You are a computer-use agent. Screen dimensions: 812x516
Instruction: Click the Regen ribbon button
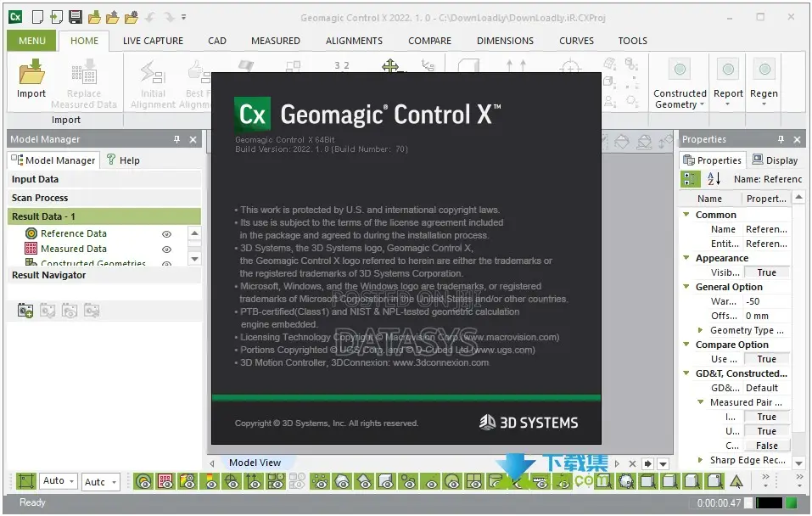[x=764, y=85]
